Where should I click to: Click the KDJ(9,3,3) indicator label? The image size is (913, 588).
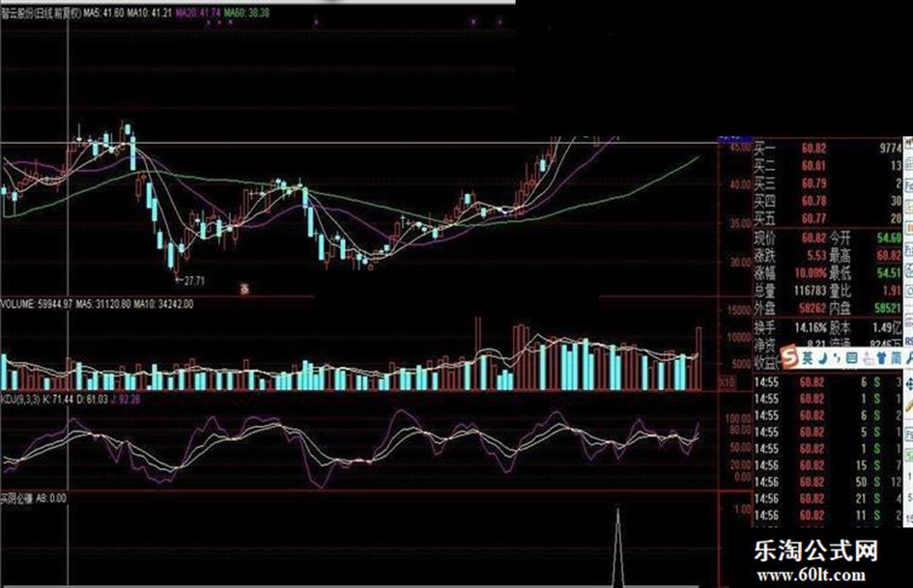[19, 400]
